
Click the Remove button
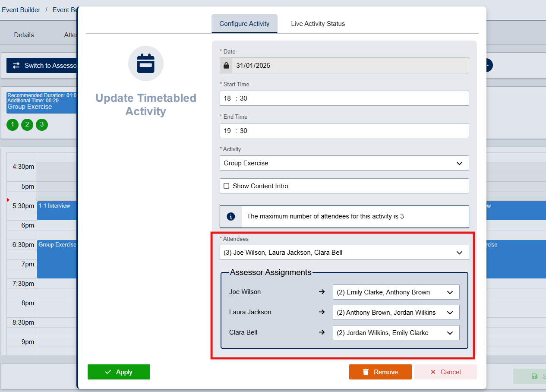(380, 372)
